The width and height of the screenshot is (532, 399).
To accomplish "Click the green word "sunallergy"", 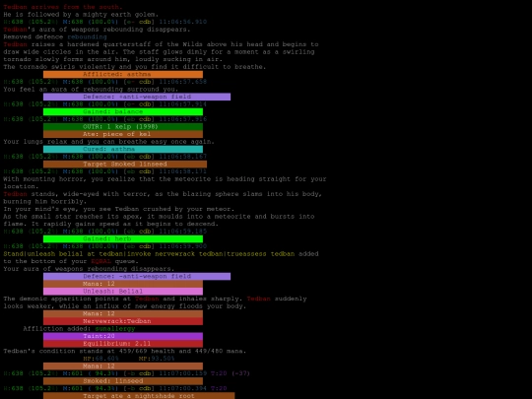I will pos(114,328).
